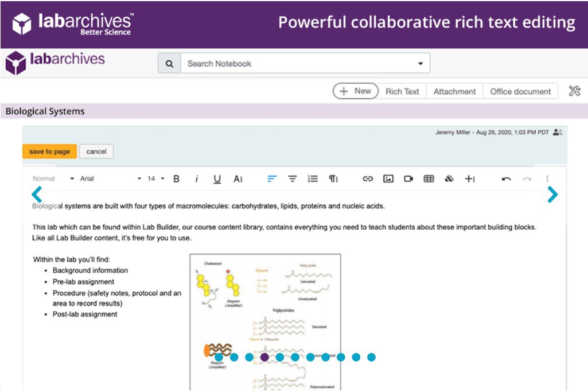This screenshot has width=588, height=392.
Task: Undo the last edit
Action: (x=506, y=179)
